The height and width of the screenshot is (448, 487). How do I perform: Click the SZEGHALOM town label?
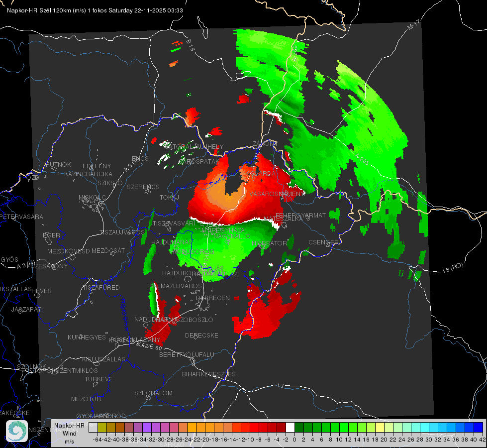click(x=153, y=393)
